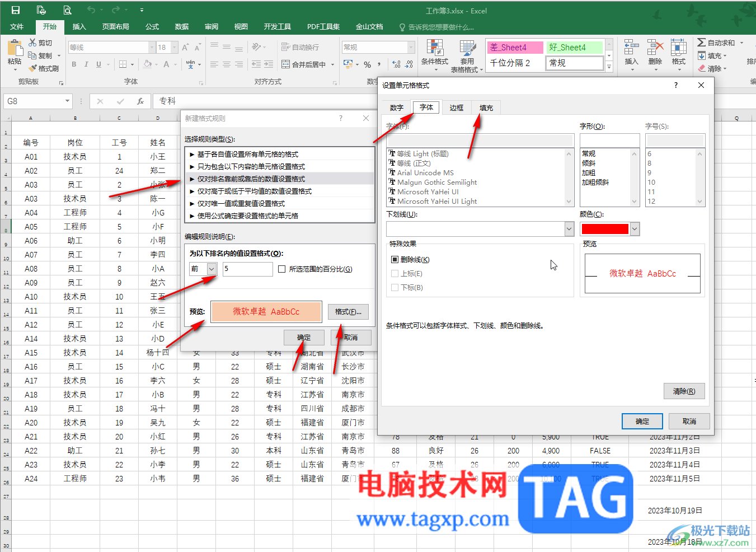
Task: Click the AutoSum sigma icon
Action: [702, 43]
